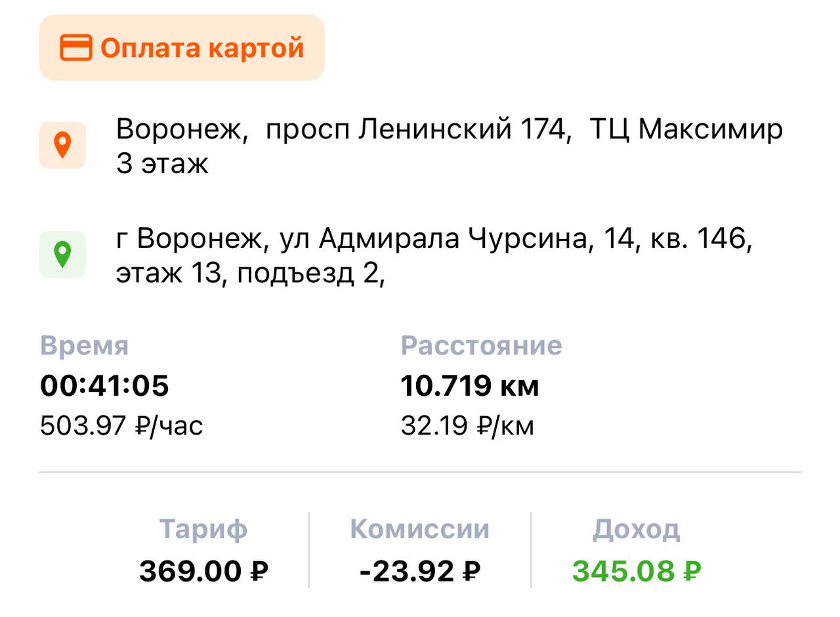Viewport: 840px width, 617px height.
Task: Tap the orange pickup location pin
Action: pos(62,145)
